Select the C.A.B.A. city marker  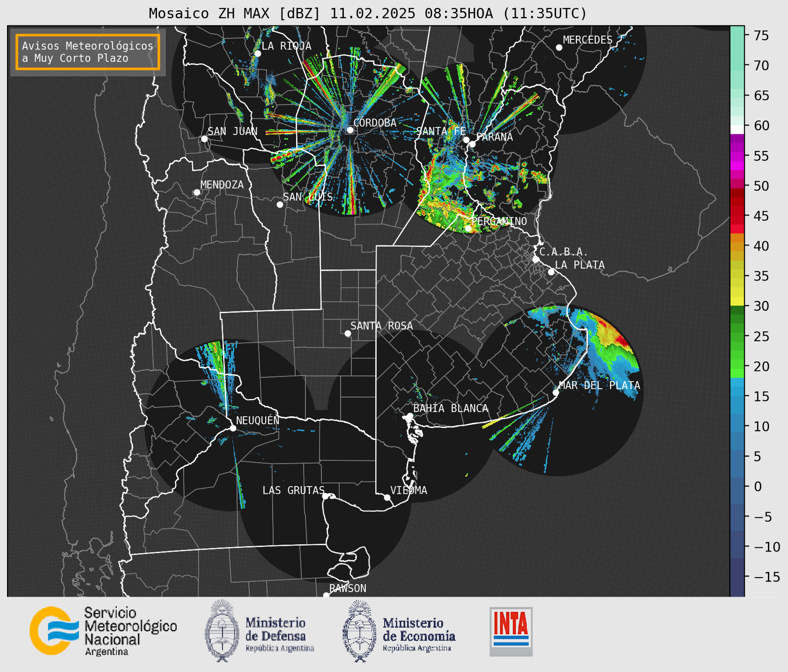pyautogui.click(x=536, y=259)
